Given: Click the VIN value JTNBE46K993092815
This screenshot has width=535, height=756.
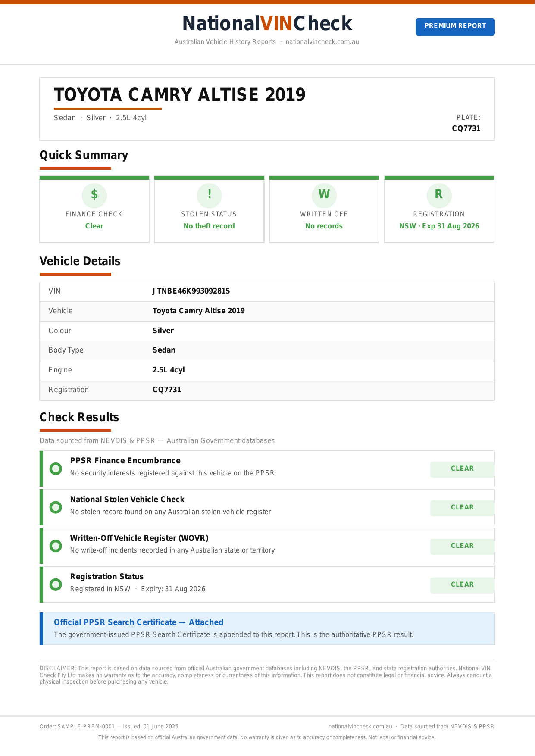Looking at the screenshot, I should tap(191, 291).
